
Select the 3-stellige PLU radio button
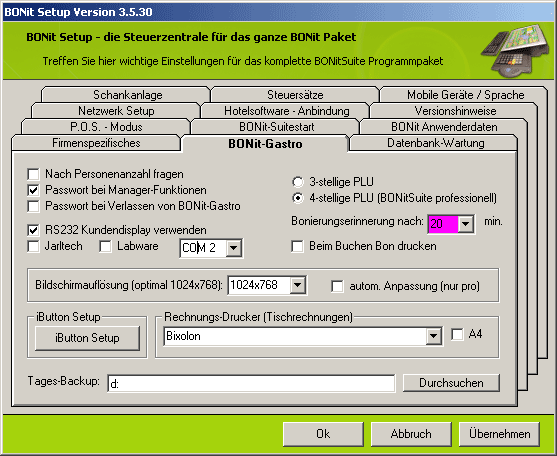[x=298, y=182]
